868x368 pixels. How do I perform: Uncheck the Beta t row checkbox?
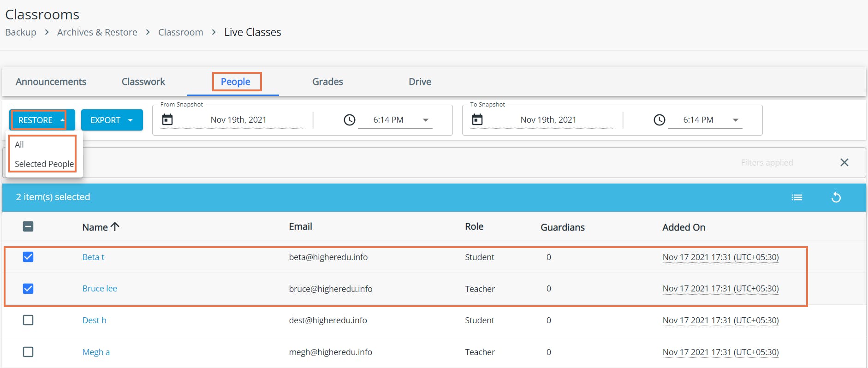[x=28, y=257]
